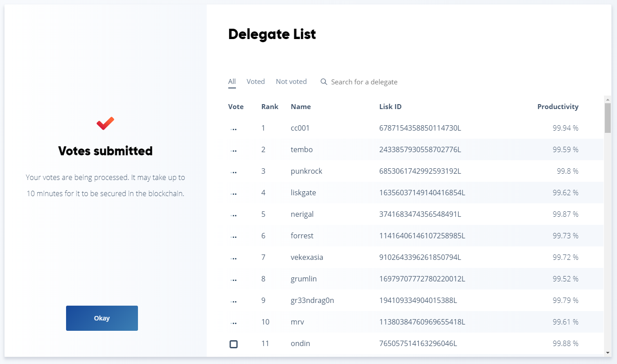Click the pending vote indicator for gr33ndrag0n
The height and width of the screenshot is (364, 617).
click(x=234, y=301)
